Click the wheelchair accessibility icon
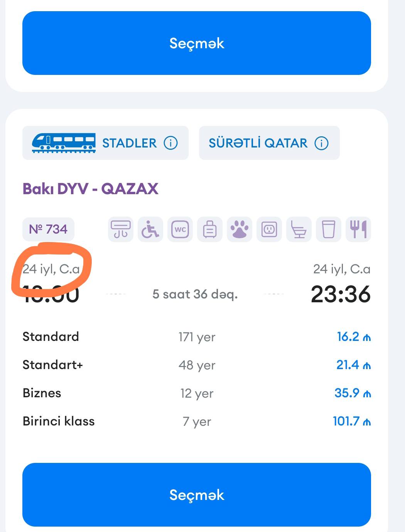 click(150, 229)
